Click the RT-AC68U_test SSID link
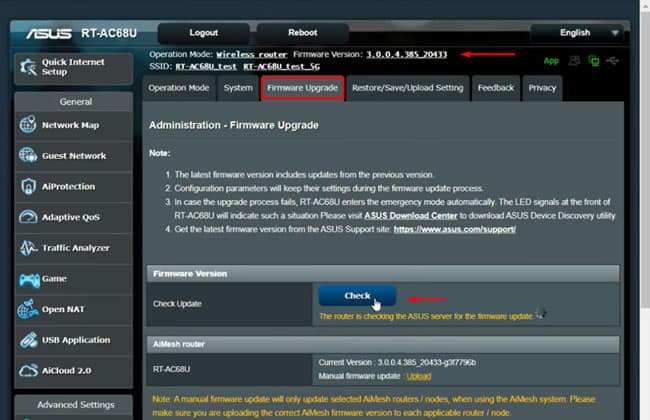 point(206,66)
